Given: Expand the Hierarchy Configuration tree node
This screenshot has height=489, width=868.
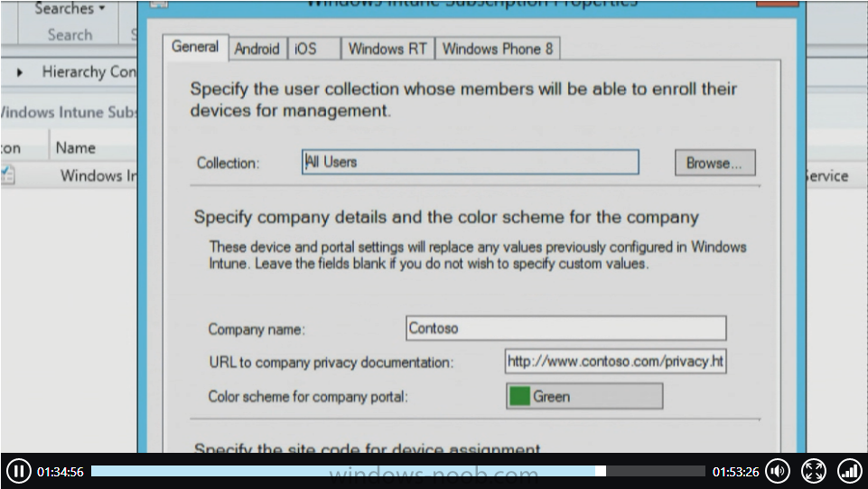Looking at the screenshot, I should [20, 72].
